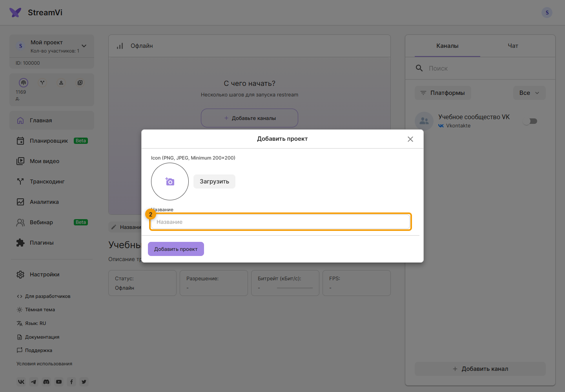Open Мои видео in the sidebar
565x392 pixels.
coord(52,161)
